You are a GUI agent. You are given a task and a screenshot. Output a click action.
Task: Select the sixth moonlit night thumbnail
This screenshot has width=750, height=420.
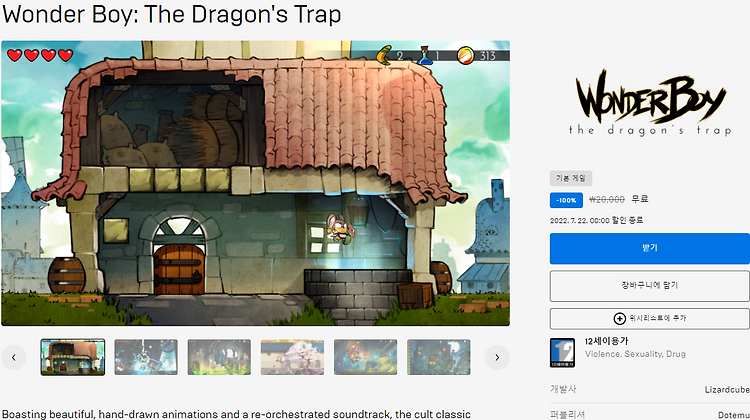(439, 357)
